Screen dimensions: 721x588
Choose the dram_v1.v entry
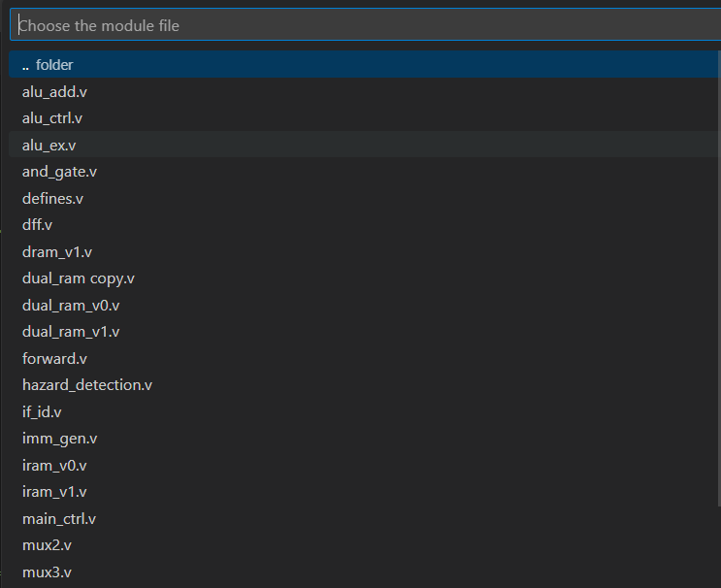point(365,251)
